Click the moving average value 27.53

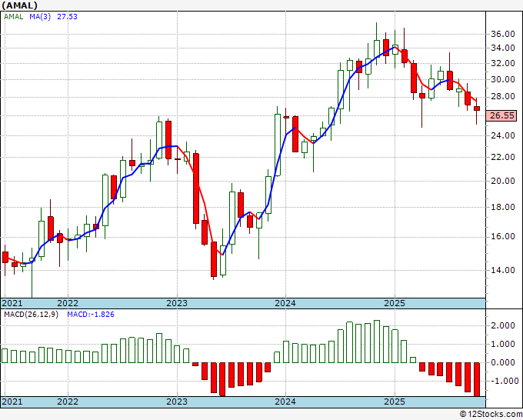67,17
